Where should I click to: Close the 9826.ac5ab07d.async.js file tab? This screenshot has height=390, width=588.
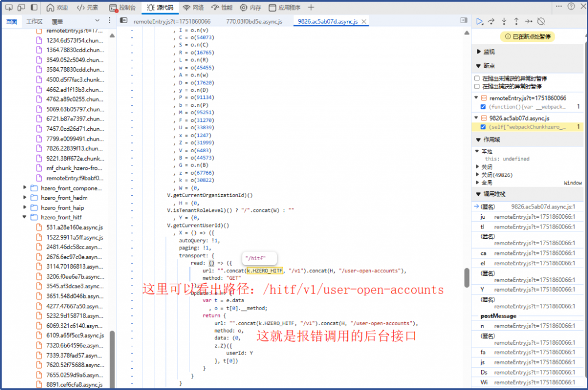pyautogui.click(x=363, y=21)
